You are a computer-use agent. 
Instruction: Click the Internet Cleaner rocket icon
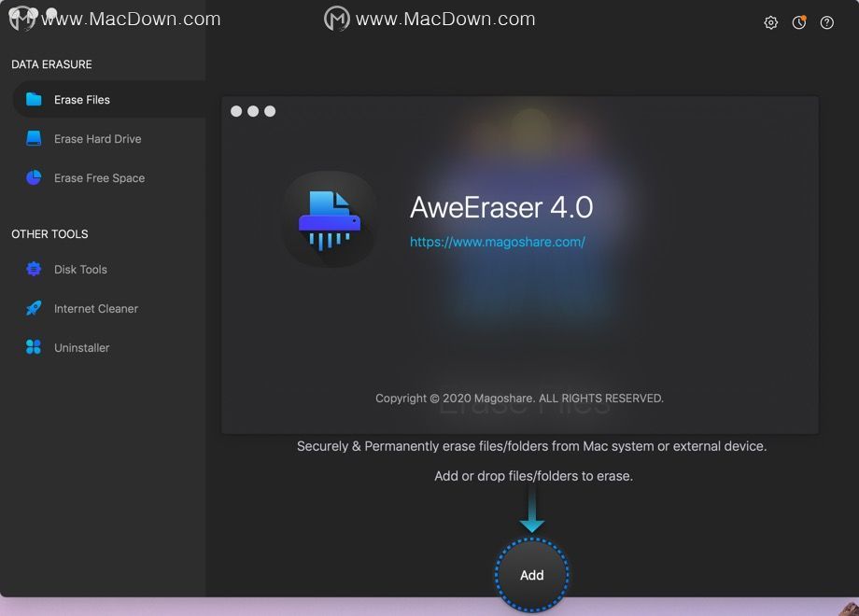[x=34, y=308]
